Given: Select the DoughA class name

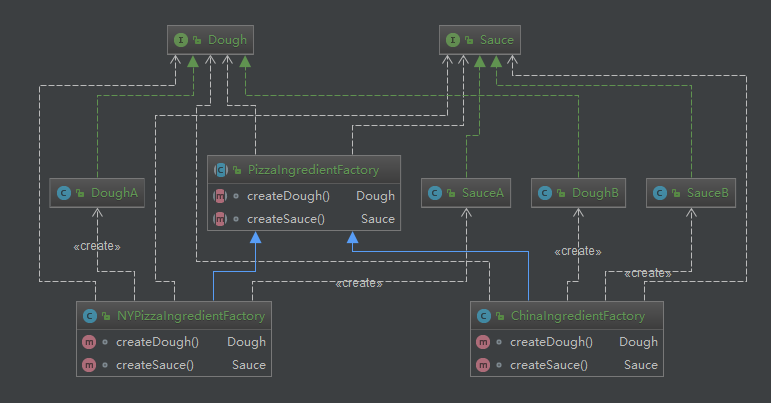Looking at the screenshot, I should point(115,193).
